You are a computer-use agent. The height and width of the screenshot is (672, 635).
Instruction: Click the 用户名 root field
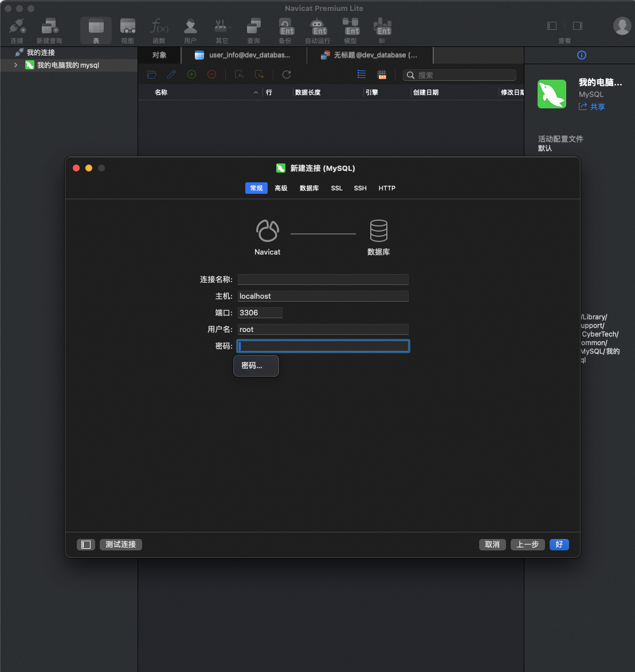[323, 329]
